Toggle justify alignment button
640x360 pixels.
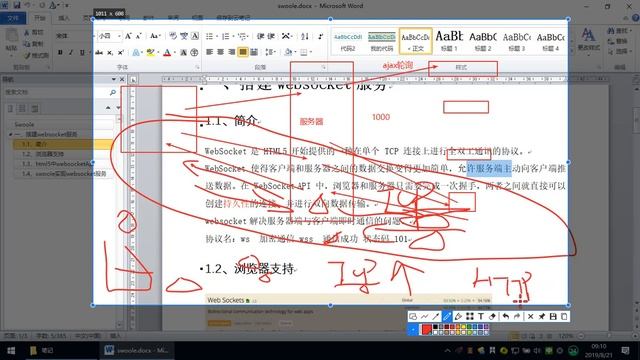(243, 52)
